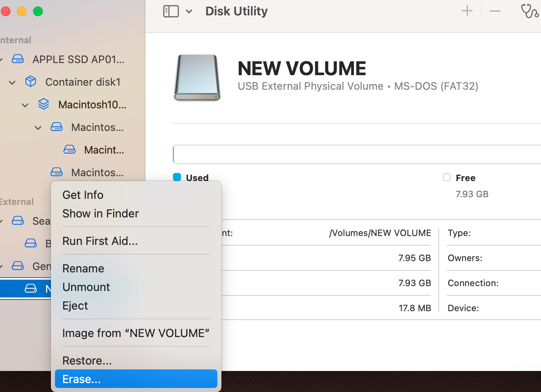Click the Used legend label

(197, 178)
